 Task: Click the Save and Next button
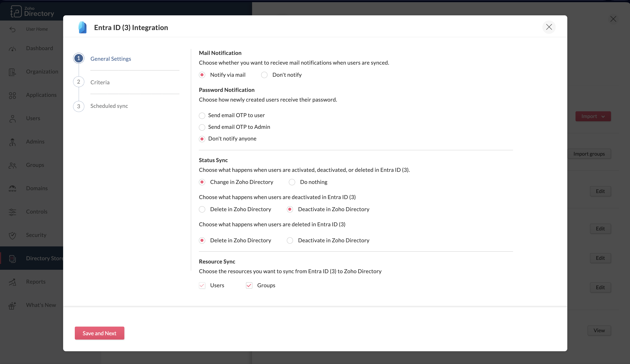click(x=99, y=333)
